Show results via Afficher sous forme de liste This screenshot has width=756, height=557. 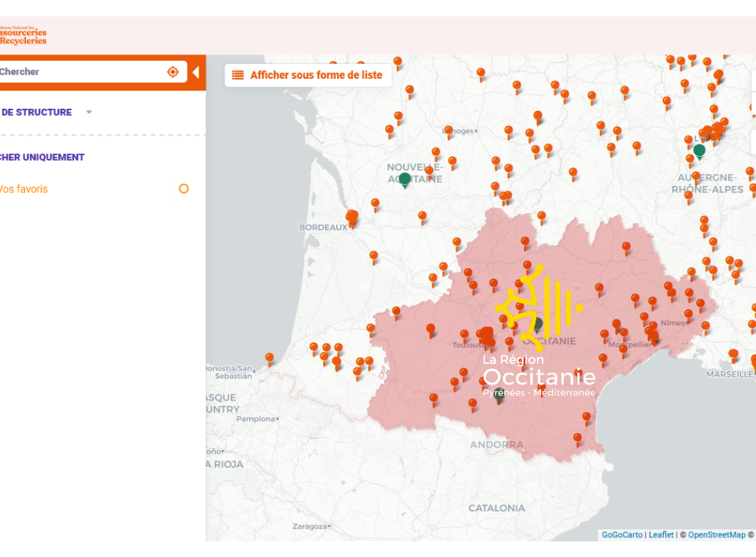click(316, 76)
